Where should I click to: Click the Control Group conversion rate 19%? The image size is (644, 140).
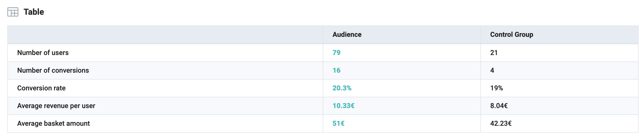496,88
